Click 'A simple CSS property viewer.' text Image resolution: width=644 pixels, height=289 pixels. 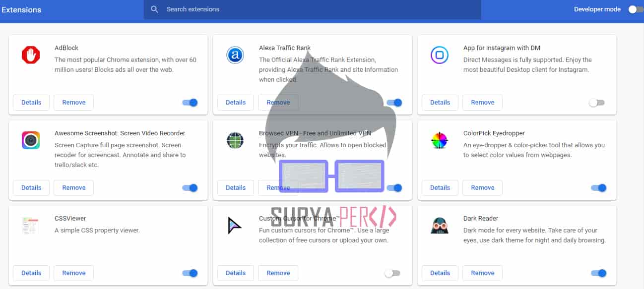coord(97,231)
